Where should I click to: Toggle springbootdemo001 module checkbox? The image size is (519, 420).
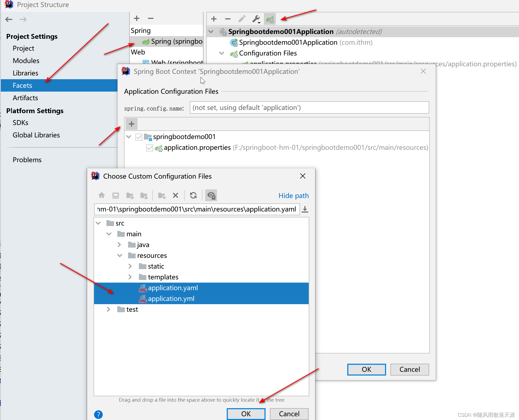coord(139,137)
